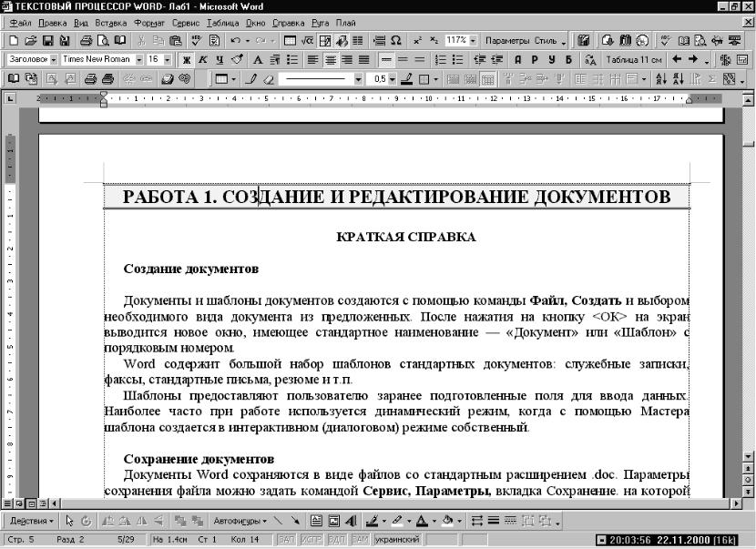Screen dimensions: 756x549
Task: Open the Правка menu
Action: (x=52, y=23)
